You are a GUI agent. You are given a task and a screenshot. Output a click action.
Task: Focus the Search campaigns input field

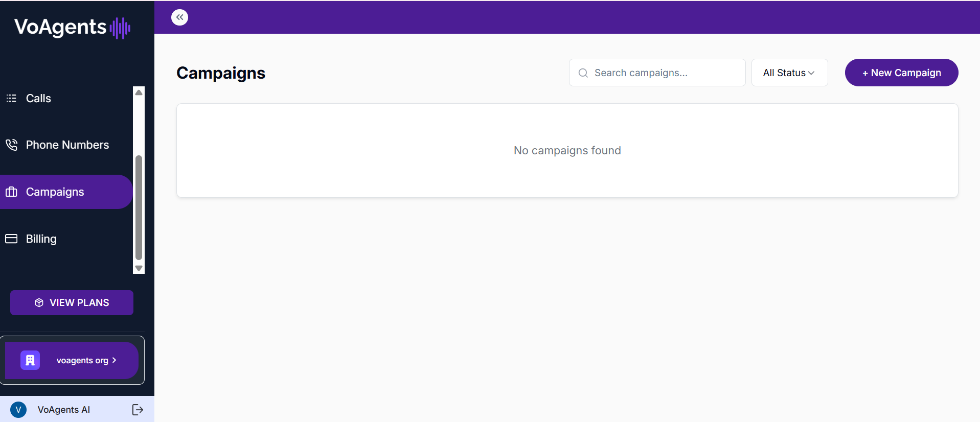[x=657, y=73]
